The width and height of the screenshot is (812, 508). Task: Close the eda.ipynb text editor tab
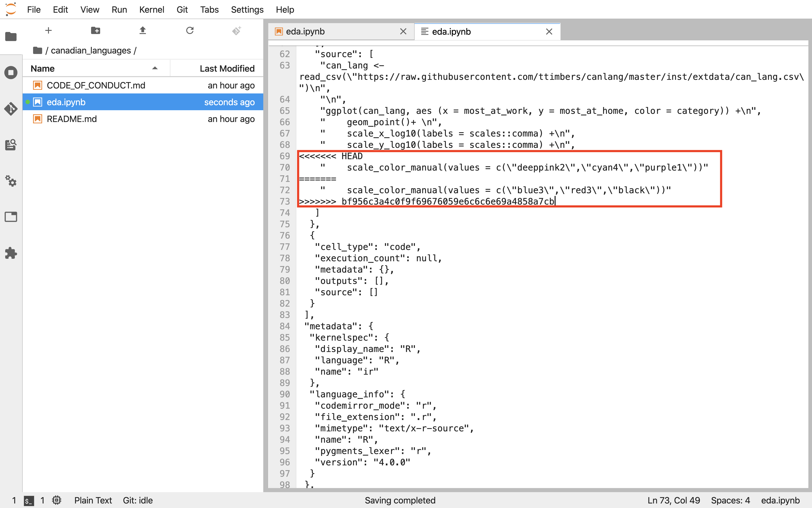pos(549,32)
